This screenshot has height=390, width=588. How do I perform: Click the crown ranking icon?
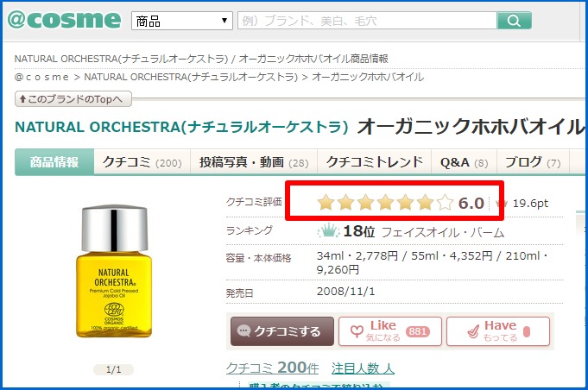[328, 231]
